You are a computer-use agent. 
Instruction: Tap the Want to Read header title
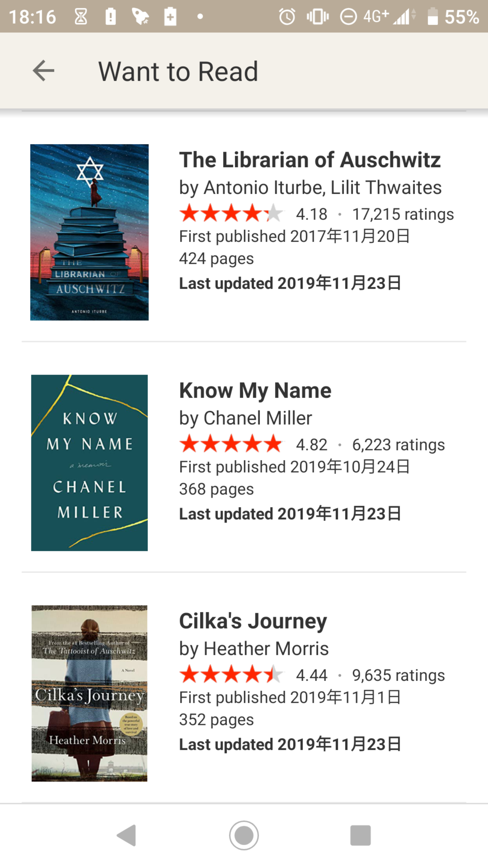pyautogui.click(x=178, y=71)
